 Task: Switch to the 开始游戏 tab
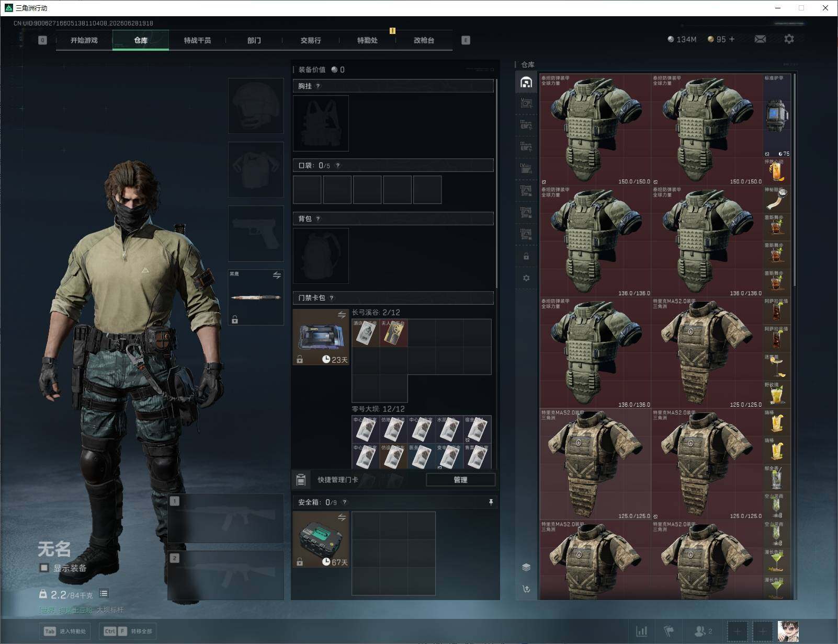pyautogui.click(x=84, y=40)
